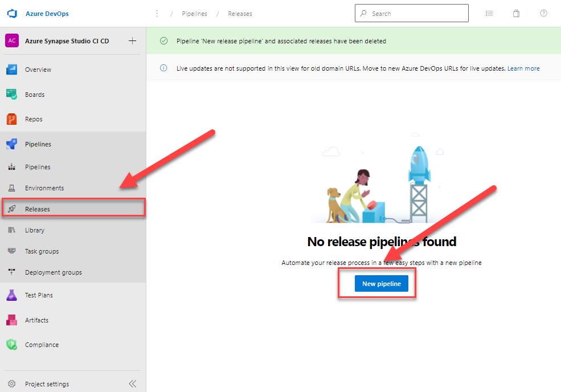The height and width of the screenshot is (392, 561).
Task: Click the Test Plans flask icon
Action: [11, 295]
